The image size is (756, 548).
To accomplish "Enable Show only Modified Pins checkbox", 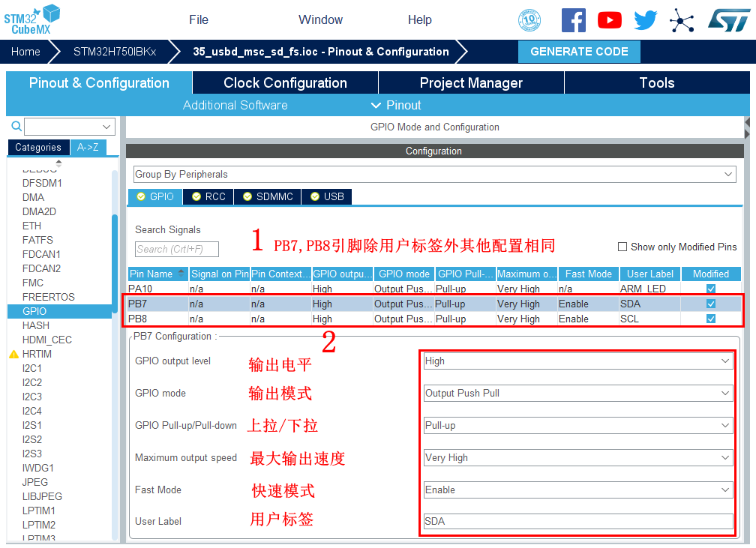I will [622, 247].
